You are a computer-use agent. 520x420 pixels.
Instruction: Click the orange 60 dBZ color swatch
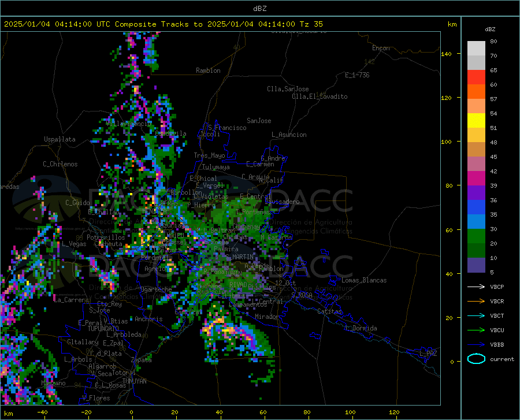pyautogui.click(x=476, y=92)
